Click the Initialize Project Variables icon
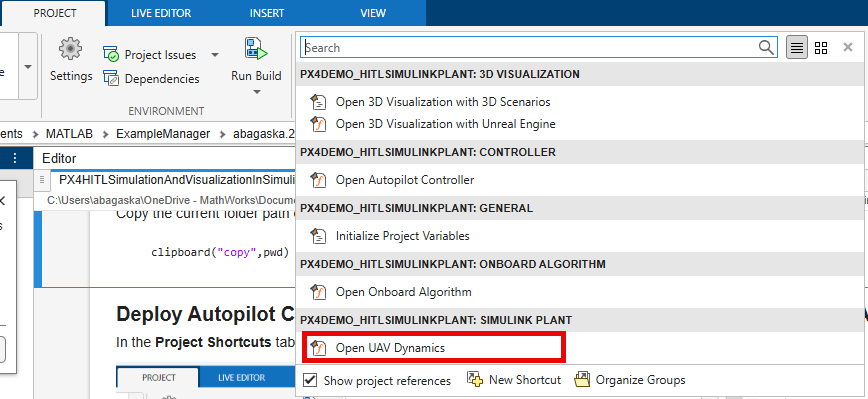This screenshot has height=399, width=868. coord(318,236)
